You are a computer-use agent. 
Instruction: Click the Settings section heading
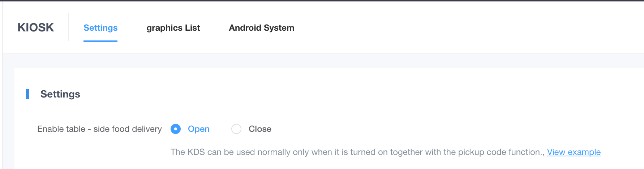click(60, 94)
